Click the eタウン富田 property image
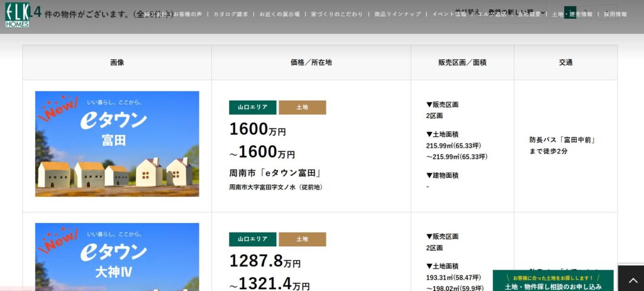The width and height of the screenshot is (644, 291). [117, 144]
